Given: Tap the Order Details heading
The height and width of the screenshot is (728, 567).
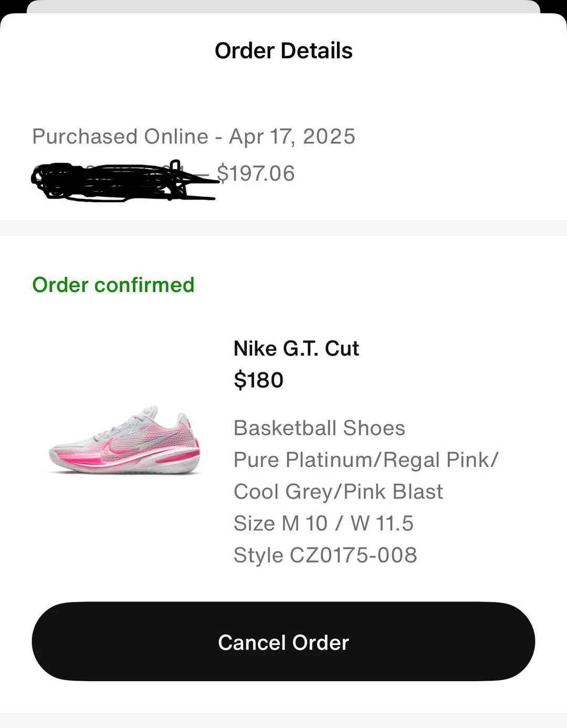Looking at the screenshot, I should 283,51.
